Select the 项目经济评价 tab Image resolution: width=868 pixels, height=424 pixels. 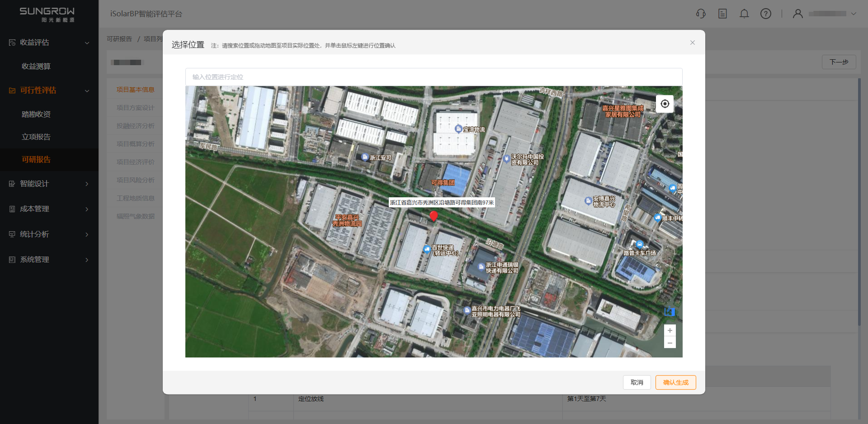pyautogui.click(x=135, y=162)
